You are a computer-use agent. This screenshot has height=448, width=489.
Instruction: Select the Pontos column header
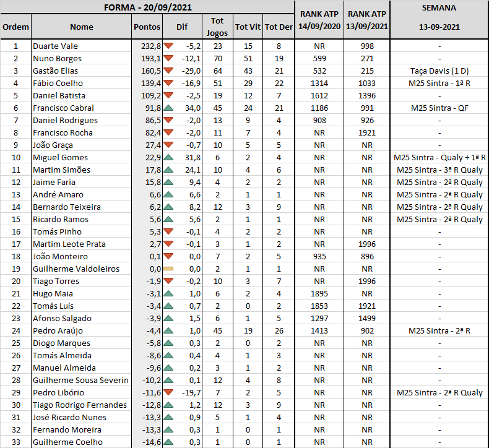(147, 27)
